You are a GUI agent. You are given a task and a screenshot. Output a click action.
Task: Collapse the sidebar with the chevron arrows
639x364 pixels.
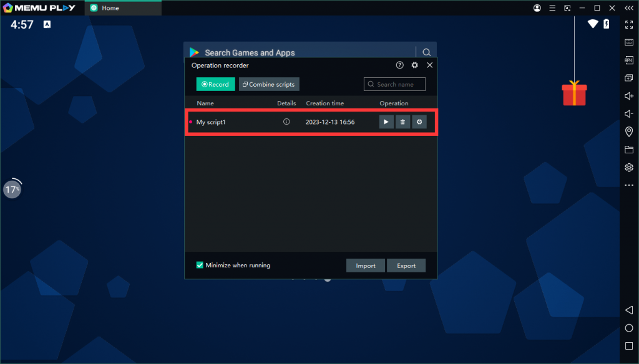(x=629, y=8)
